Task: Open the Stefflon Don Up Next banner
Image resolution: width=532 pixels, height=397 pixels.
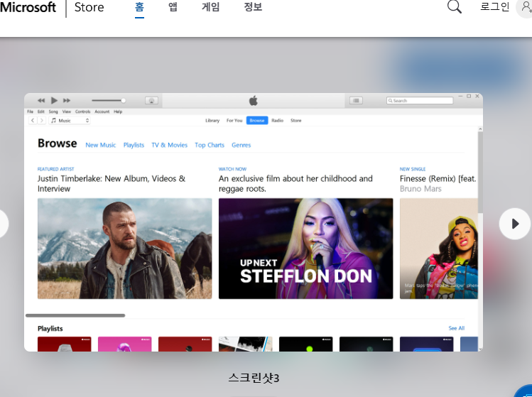Action: [306, 249]
